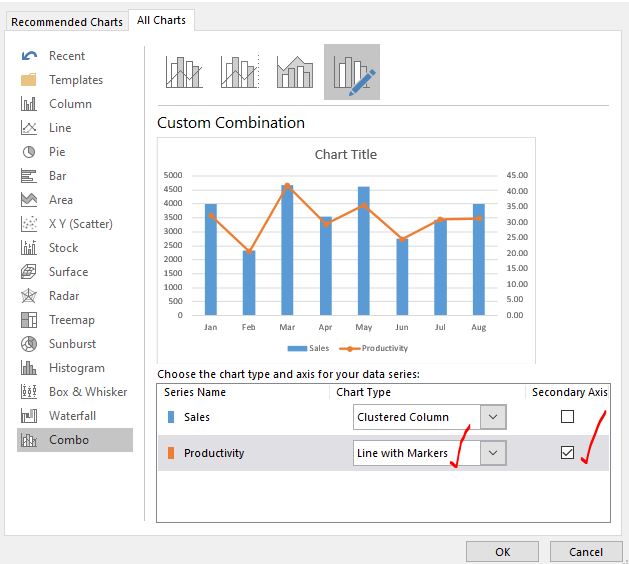Screen dimensions: 629x564
Task: Click the Combo chart icon in sidebar
Action: coord(29,440)
